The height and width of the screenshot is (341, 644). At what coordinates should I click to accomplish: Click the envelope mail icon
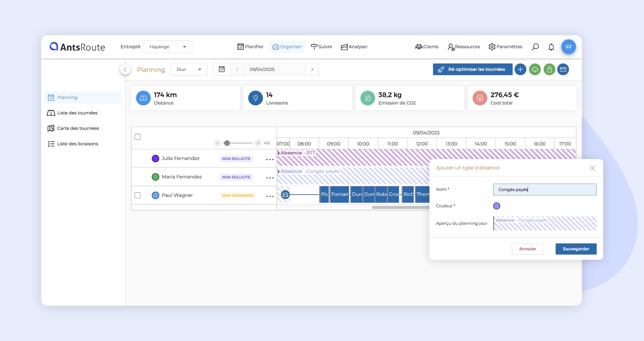[563, 69]
